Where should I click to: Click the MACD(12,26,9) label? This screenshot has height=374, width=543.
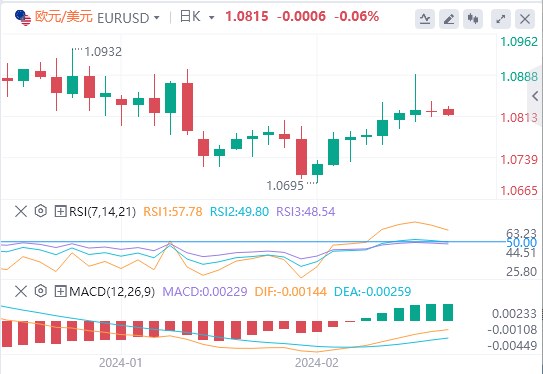(112, 291)
